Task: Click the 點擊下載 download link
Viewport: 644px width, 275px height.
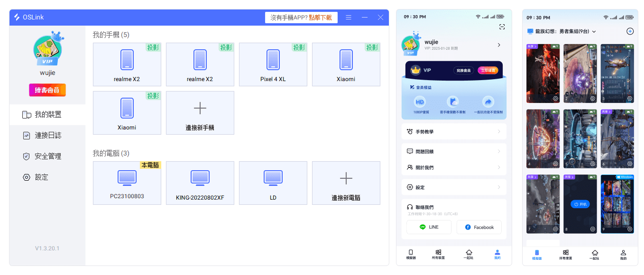Action: (x=320, y=18)
